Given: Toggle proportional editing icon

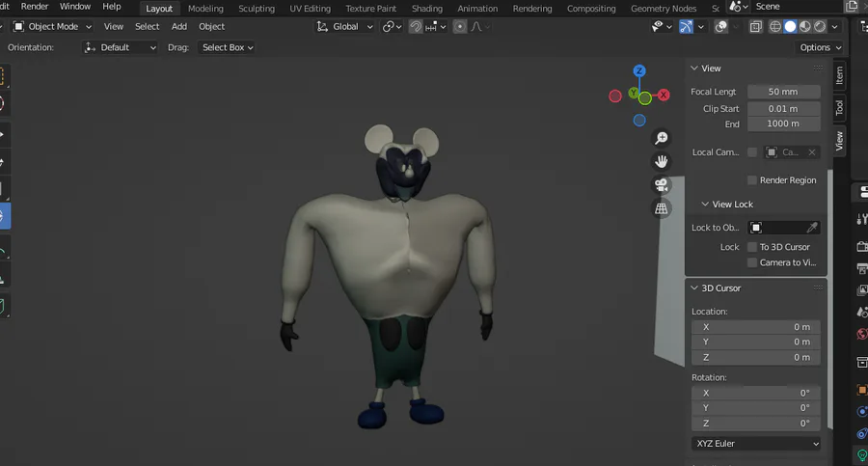Looking at the screenshot, I should tap(459, 27).
